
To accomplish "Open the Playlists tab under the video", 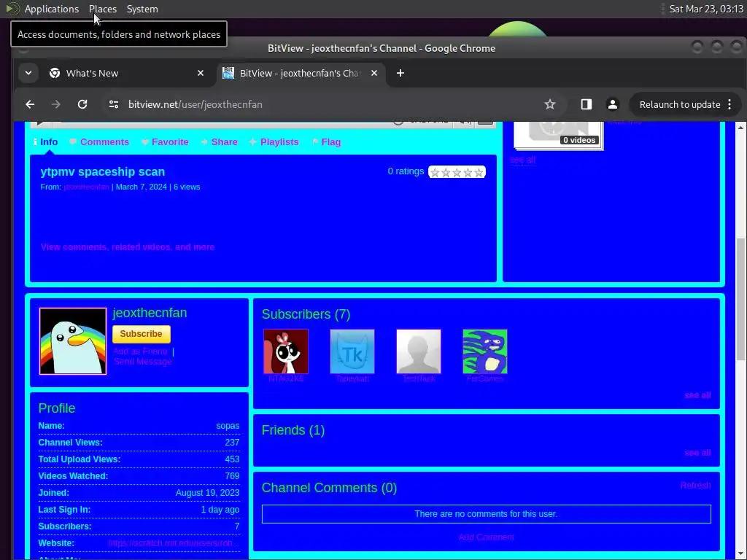I will (279, 142).
